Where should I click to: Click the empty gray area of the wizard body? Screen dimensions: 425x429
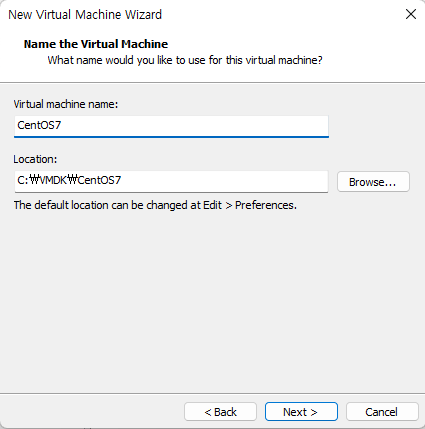pyautogui.click(x=212, y=300)
